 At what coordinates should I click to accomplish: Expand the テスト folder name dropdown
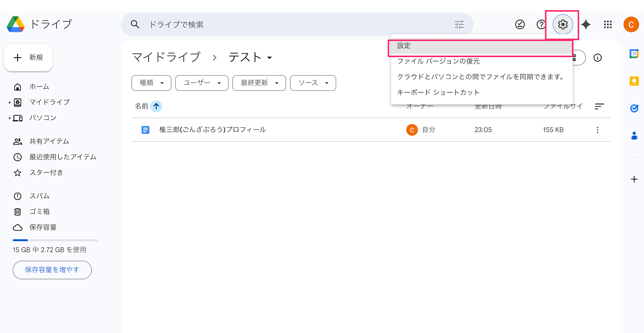(x=270, y=58)
